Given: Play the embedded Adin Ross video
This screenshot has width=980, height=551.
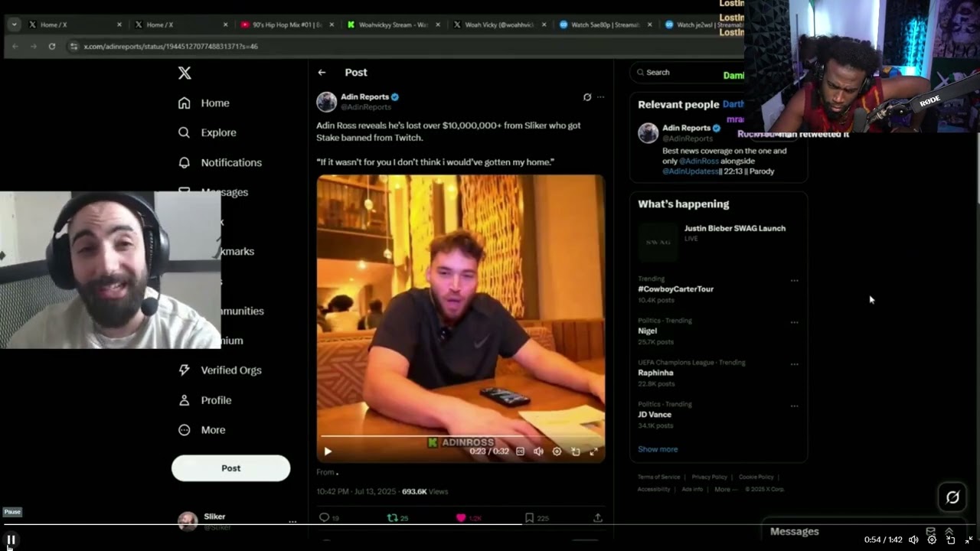Looking at the screenshot, I should click(x=328, y=451).
